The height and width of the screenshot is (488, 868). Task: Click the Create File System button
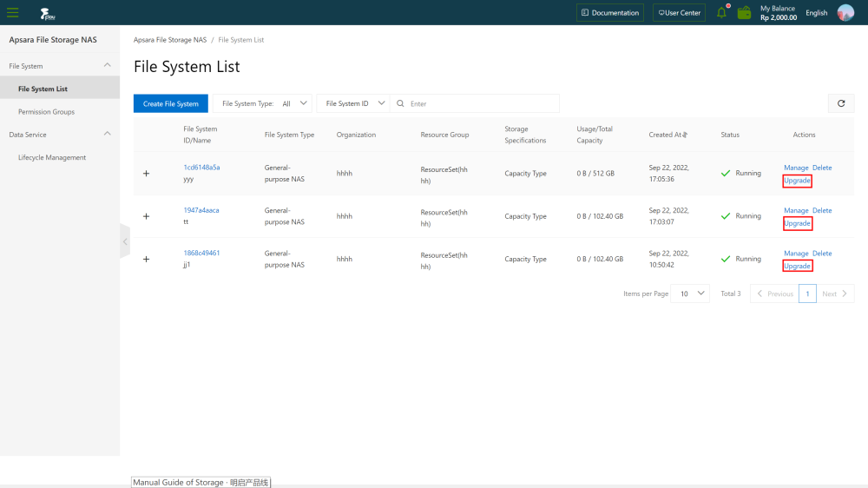point(171,103)
